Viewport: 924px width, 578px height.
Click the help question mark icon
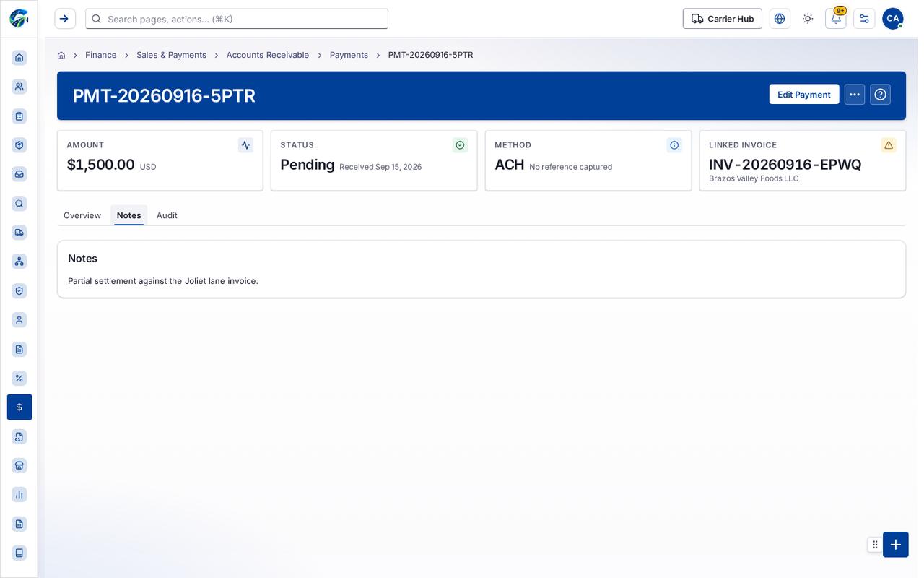(x=880, y=95)
